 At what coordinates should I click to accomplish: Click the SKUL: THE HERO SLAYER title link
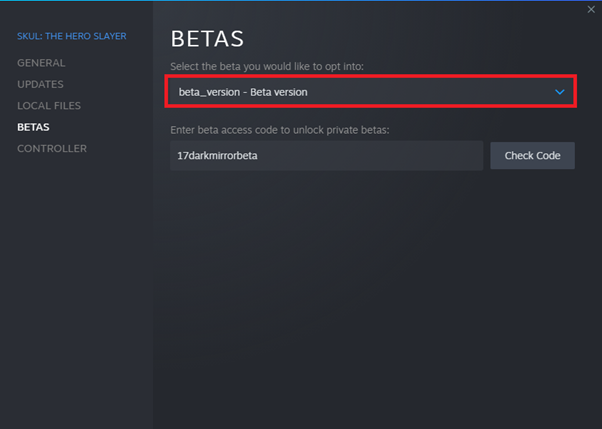pos(71,36)
